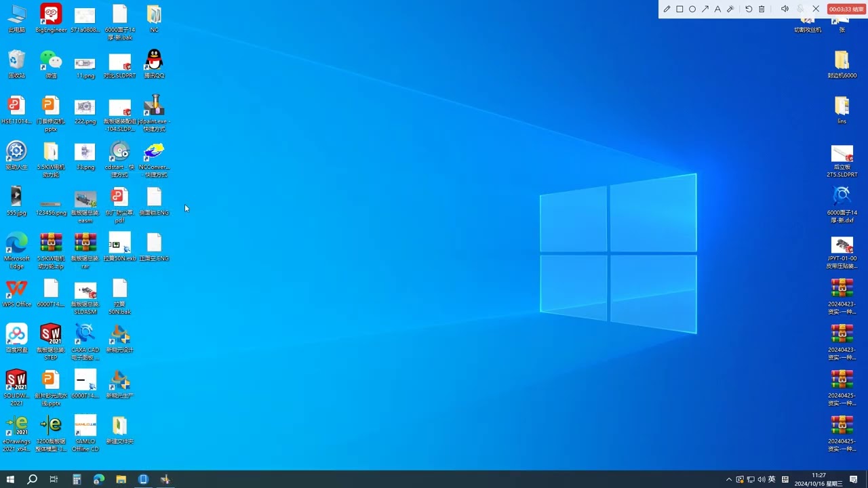Toggle microphone in recording toolbar
Viewport: 868px width, 488px height.
click(800, 9)
